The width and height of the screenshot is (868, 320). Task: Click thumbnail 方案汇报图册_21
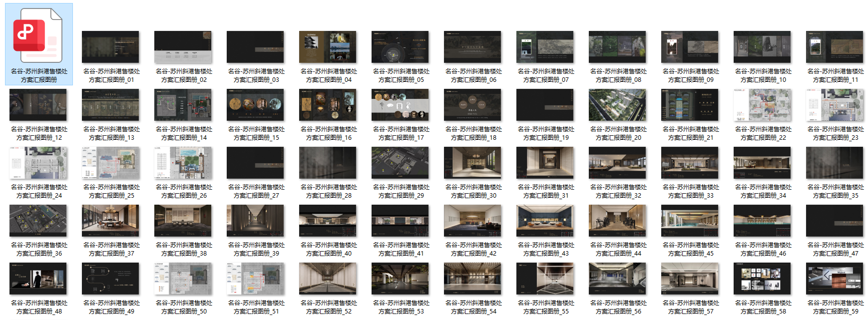click(x=690, y=105)
